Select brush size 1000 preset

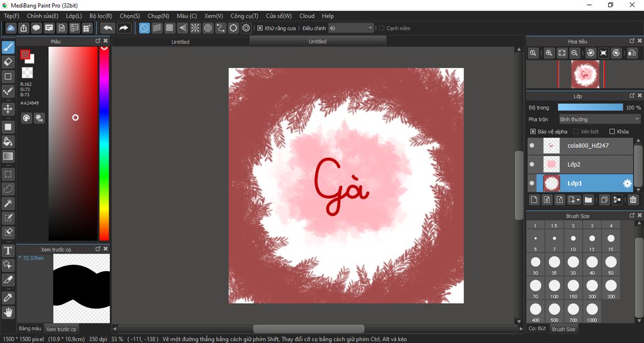click(592, 312)
